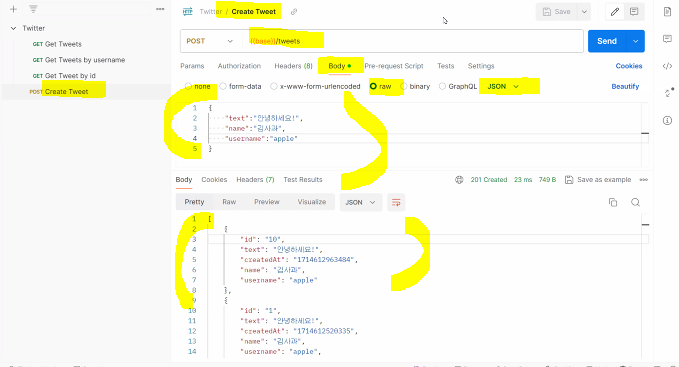Open the Test Results tab
The width and height of the screenshot is (679, 367).
point(303,180)
